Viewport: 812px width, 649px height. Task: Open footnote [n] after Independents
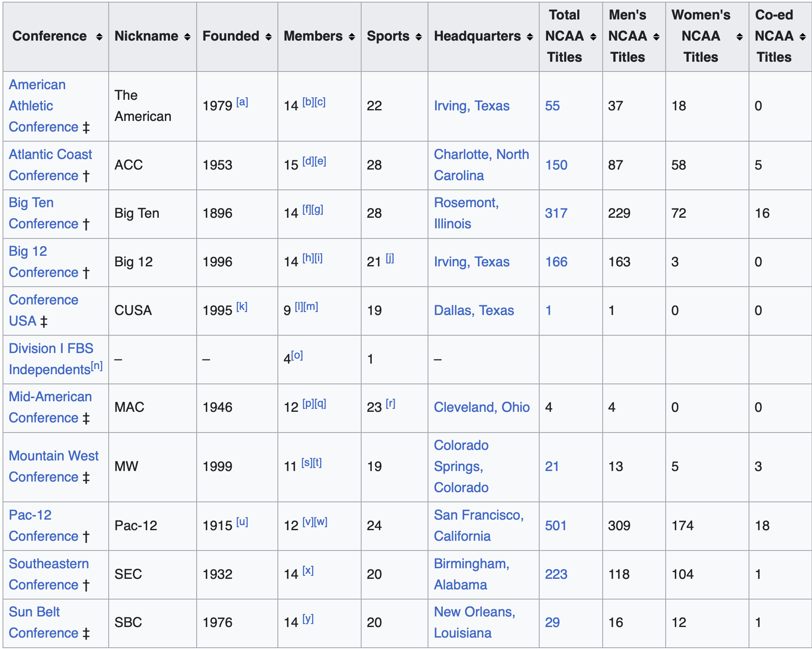pos(97,365)
